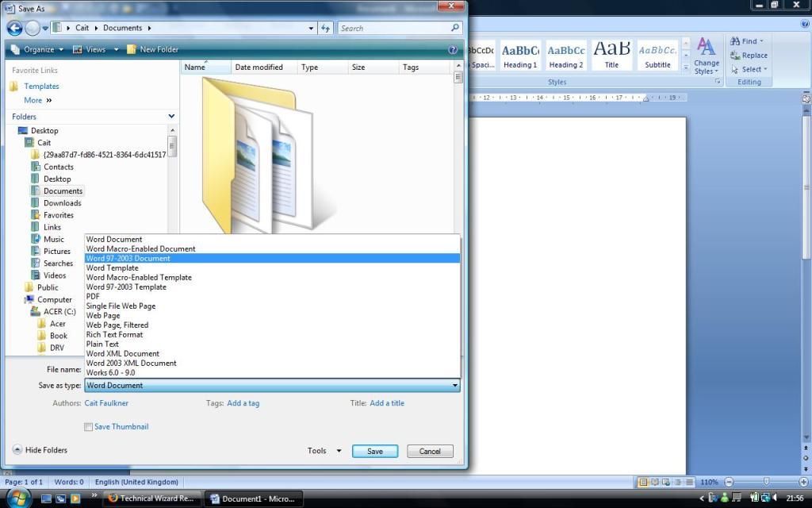Select Word Document file type option

tap(273, 240)
